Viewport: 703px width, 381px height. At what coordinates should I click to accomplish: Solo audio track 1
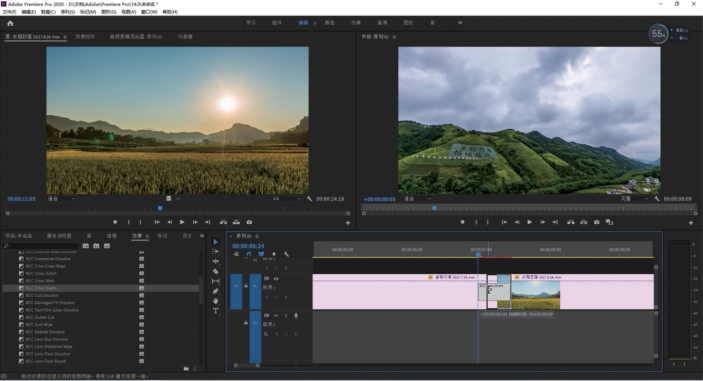(286, 316)
